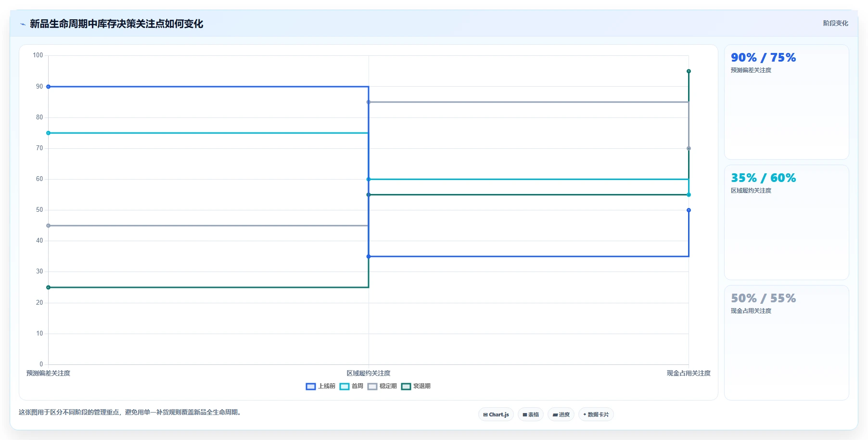Select the 上线前 data point at 90

[x=48, y=87]
